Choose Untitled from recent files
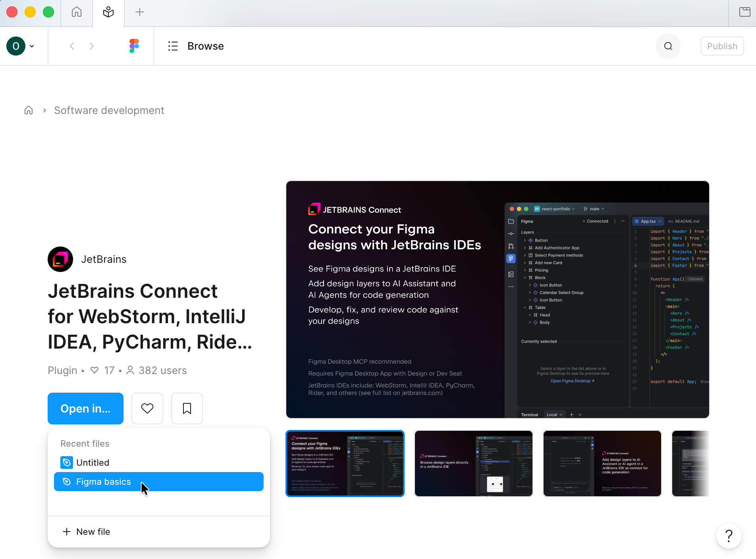 [x=159, y=463]
